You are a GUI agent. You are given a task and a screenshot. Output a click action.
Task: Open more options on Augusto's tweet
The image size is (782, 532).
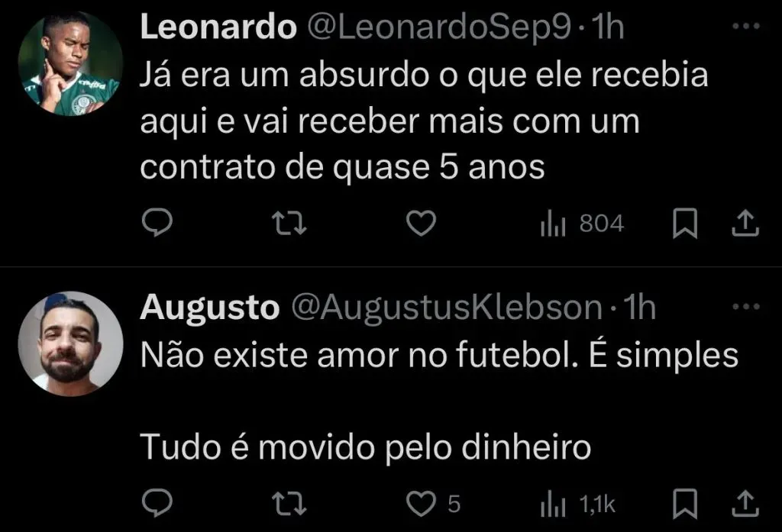coord(745,307)
